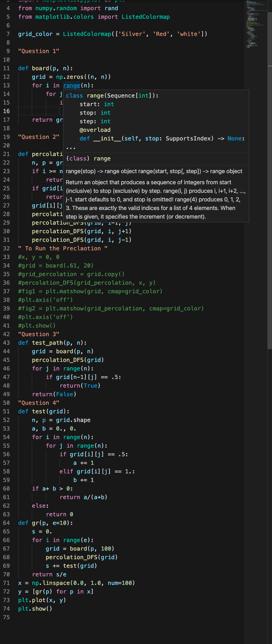272x644 pixels.
Task: Click 'a += 1' on line 57
Action: point(84,463)
